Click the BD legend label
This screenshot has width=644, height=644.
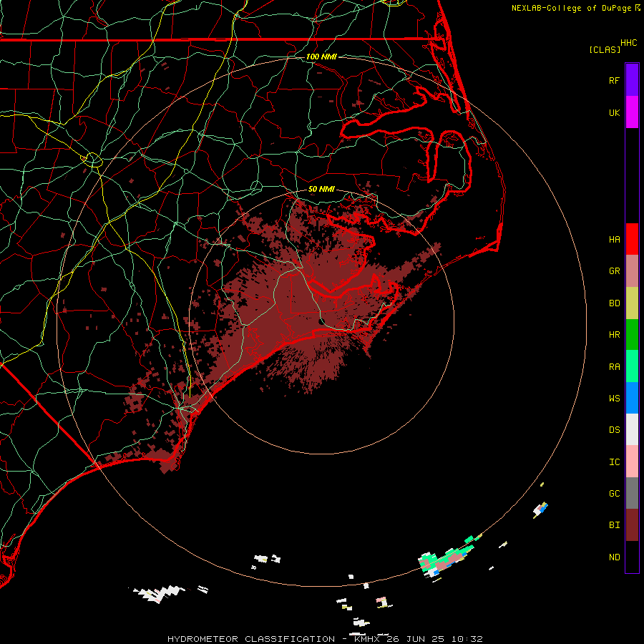[x=614, y=303]
